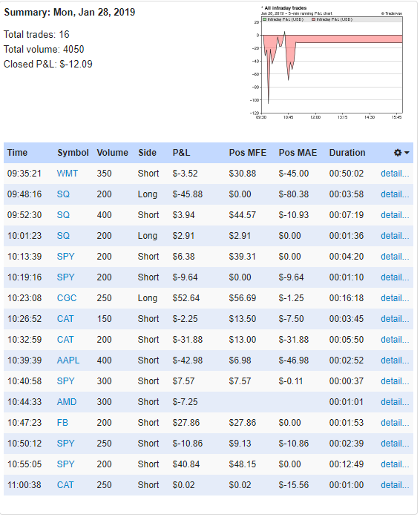Select the $52.64 P&L cell
This screenshot has width=420, height=517.
pyautogui.click(x=186, y=298)
